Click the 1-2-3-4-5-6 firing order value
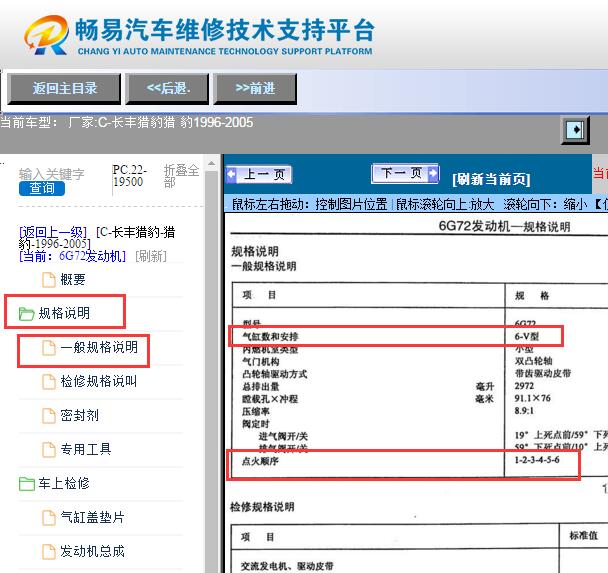The height and width of the screenshot is (573, 608). (537, 460)
